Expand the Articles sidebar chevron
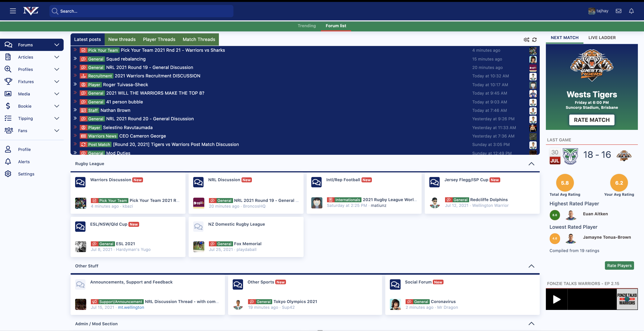This screenshot has height=331, width=644. pyautogui.click(x=57, y=57)
